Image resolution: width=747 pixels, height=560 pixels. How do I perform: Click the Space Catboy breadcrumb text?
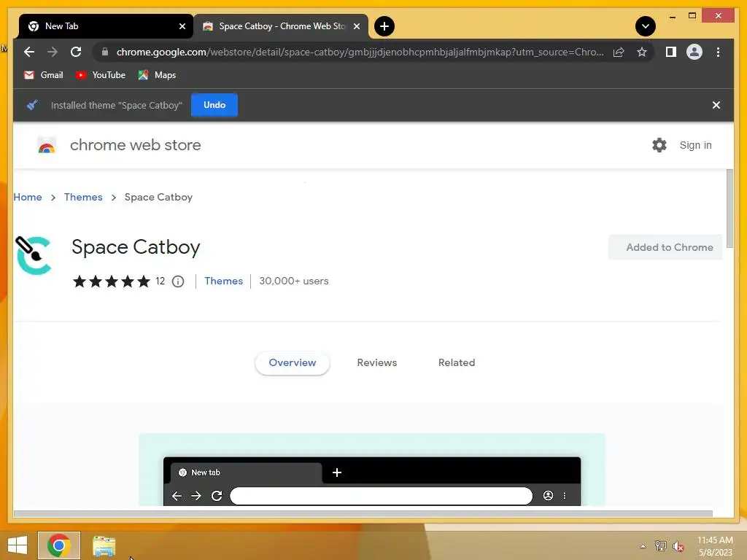pyautogui.click(x=158, y=197)
